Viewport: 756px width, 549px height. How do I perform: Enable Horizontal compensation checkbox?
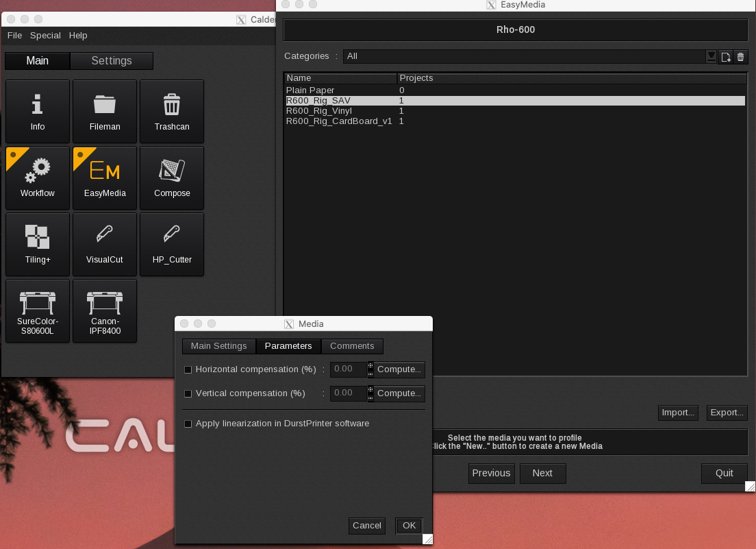click(x=188, y=370)
